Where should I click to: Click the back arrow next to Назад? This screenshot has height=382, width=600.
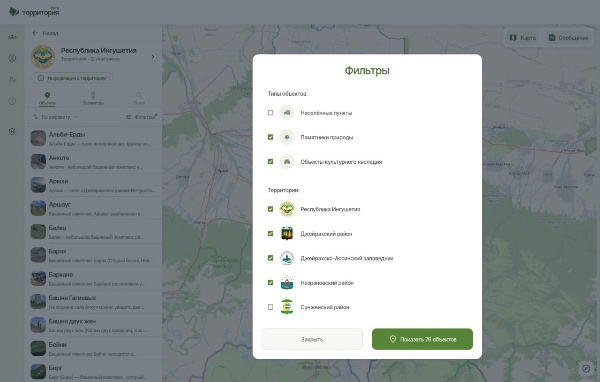[35, 33]
